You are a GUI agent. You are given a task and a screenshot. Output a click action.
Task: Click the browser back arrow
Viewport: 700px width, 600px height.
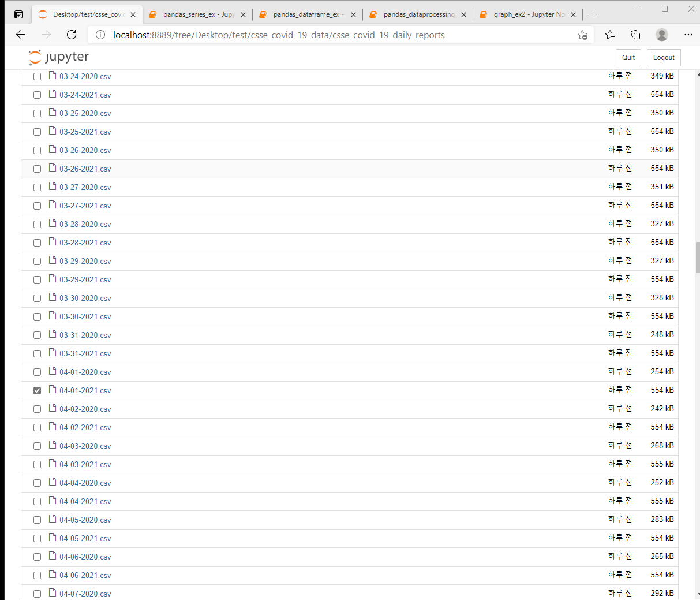point(21,35)
